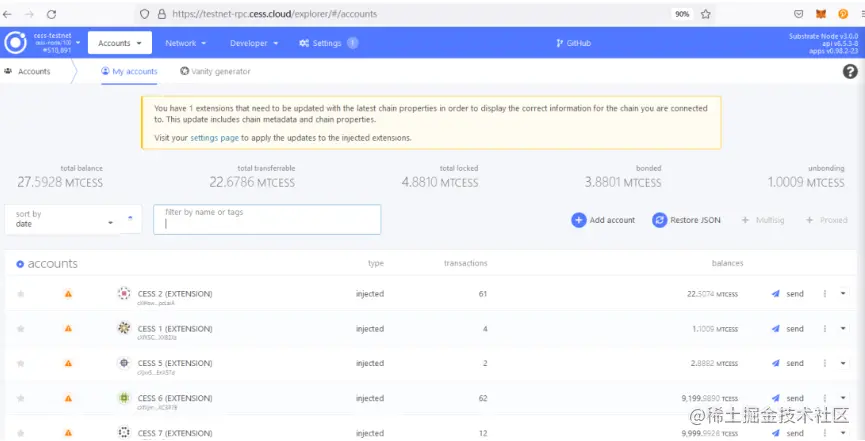Open the sort by date dropdown
This screenshot has height=441, width=865.
point(63,219)
